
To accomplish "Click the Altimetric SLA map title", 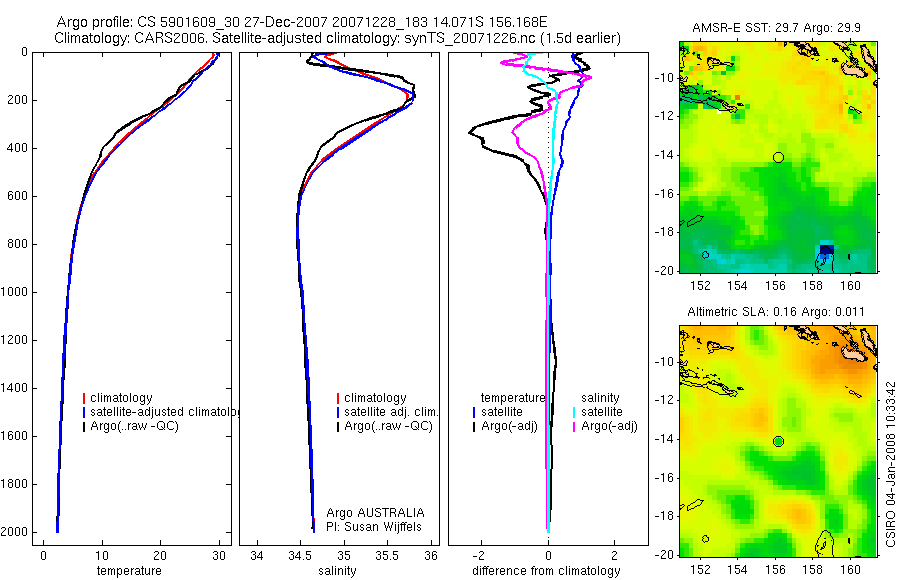I will tap(776, 312).
